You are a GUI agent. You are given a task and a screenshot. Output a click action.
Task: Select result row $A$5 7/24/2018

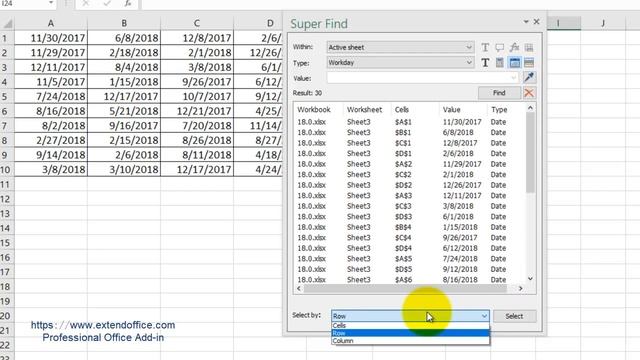(x=409, y=259)
